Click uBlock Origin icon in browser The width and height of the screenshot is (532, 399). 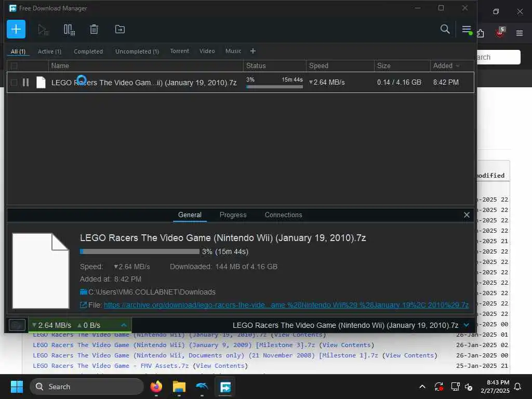[500, 32]
